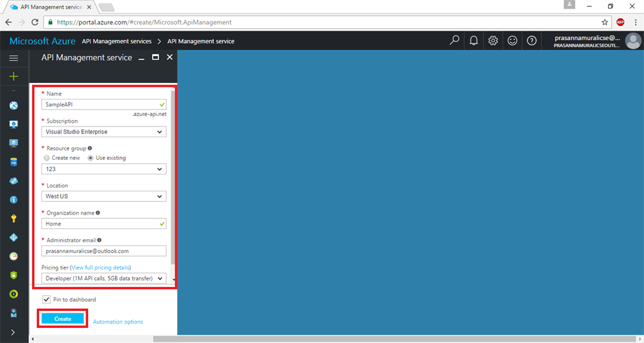Click the info icon beside Administrator email
Viewport: 644px width, 343px height.
[99, 240]
